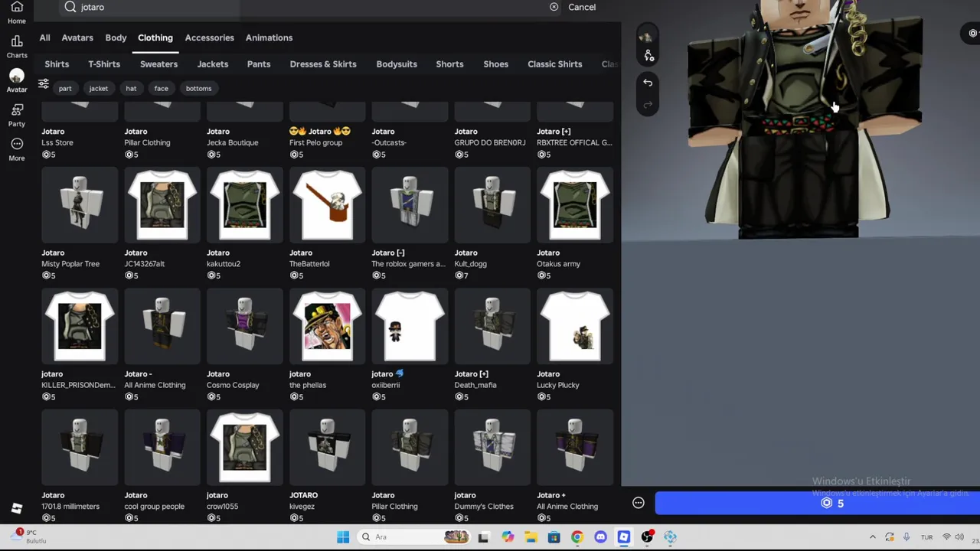The width and height of the screenshot is (980, 551).
Task: Open the filter options icon
Action: [x=44, y=84]
